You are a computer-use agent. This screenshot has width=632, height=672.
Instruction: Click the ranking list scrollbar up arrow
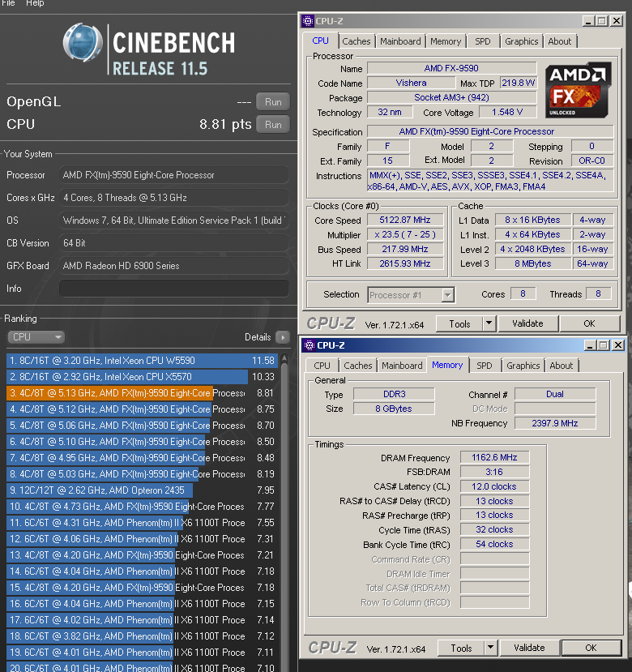pos(284,359)
